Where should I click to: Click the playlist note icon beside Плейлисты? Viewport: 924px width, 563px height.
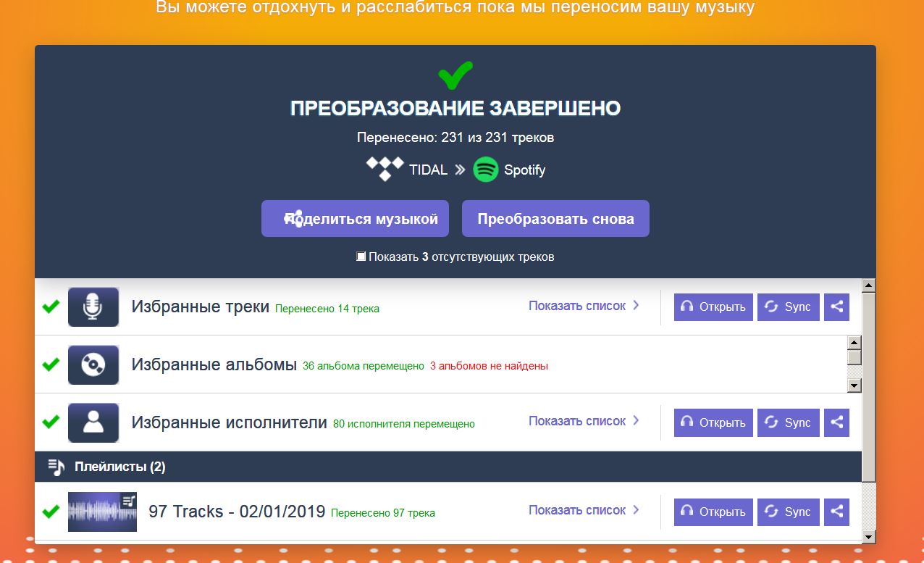click(56, 467)
